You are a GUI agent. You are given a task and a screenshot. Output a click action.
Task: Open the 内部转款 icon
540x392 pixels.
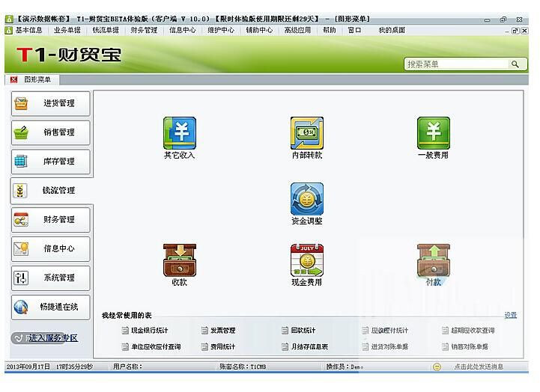(x=306, y=133)
